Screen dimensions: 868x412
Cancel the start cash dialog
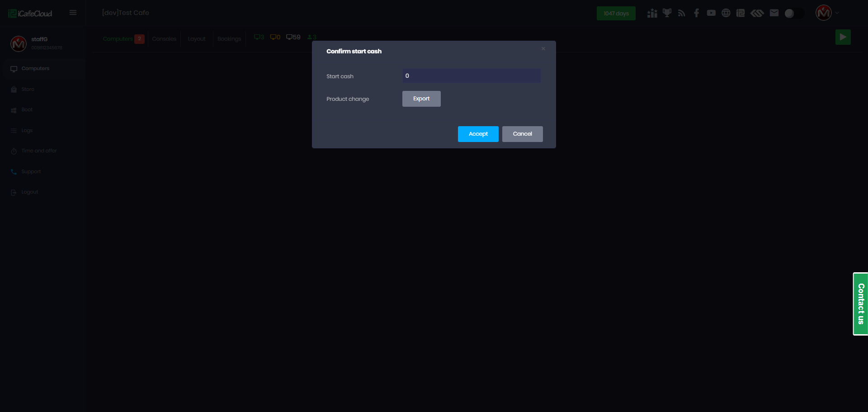pyautogui.click(x=523, y=134)
